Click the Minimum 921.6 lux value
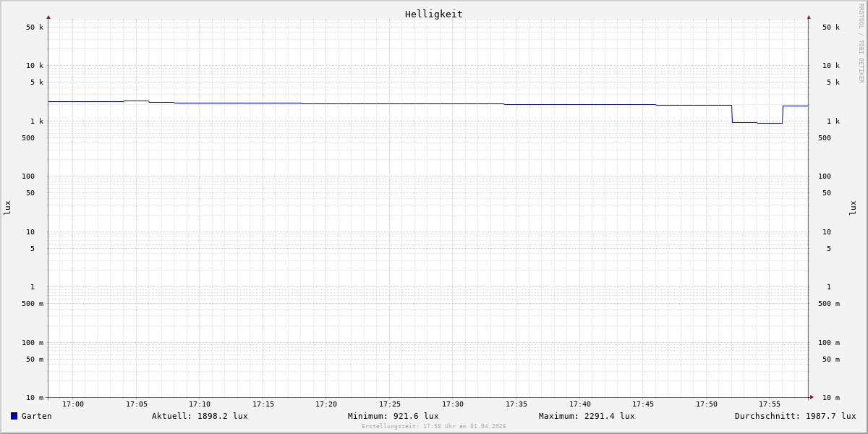Image resolution: width=868 pixels, height=434 pixels. pyautogui.click(x=393, y=416)
